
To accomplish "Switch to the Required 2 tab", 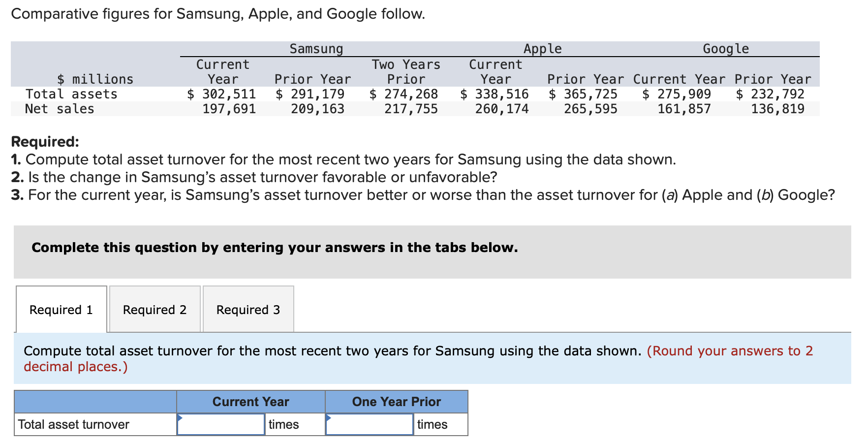I will pyautogui.click(x=155, y=310).
